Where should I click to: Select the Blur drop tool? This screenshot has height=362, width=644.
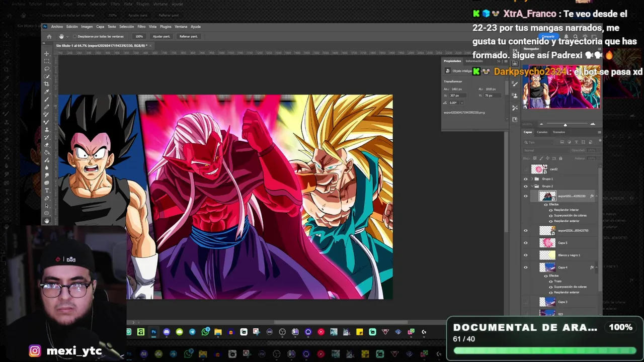coord(47,167)
